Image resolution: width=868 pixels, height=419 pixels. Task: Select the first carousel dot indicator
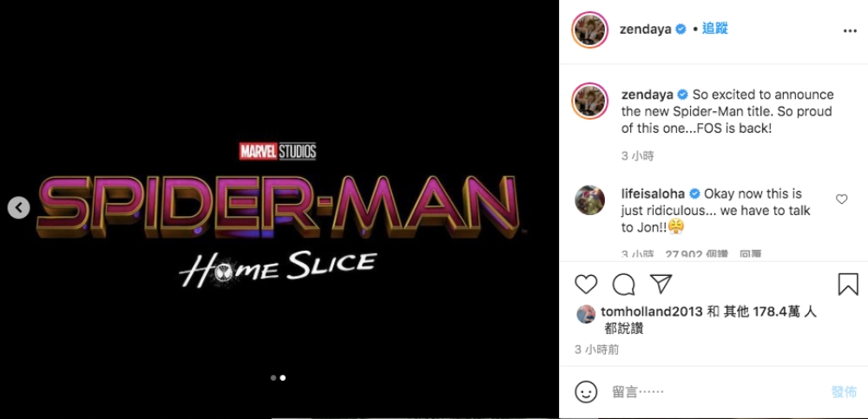pyautogui.click(x=273, y=377)
